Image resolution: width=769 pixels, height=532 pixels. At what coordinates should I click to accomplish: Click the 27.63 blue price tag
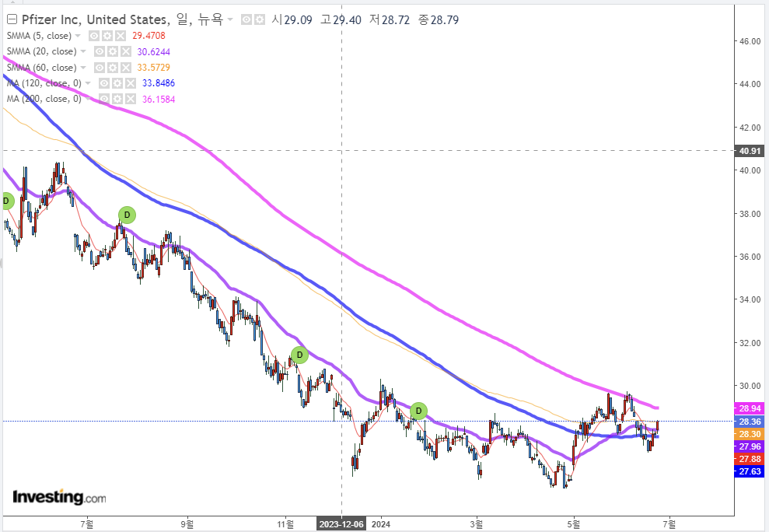point(750,471)
